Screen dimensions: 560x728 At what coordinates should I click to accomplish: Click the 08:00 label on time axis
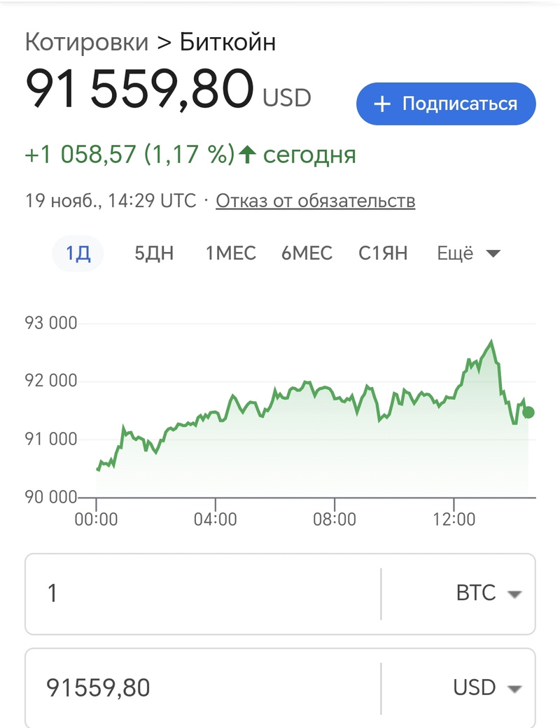[335, 520]
